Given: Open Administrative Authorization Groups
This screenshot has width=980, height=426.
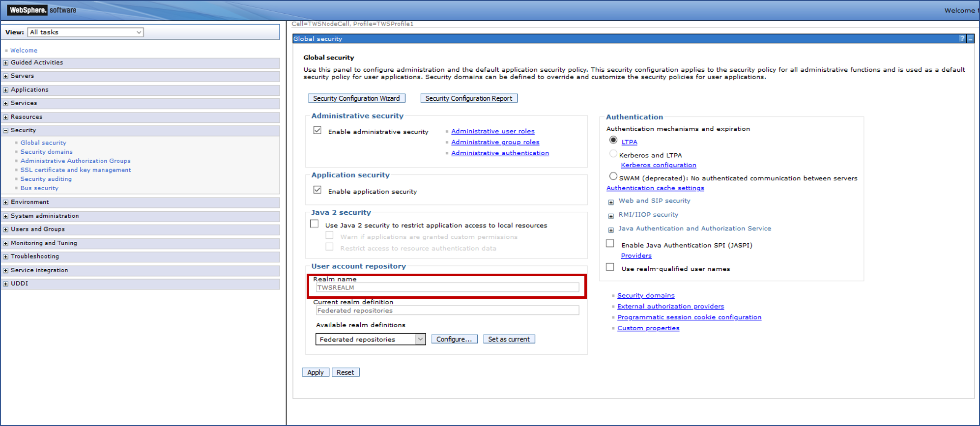Looking at the screenshot, I should [76, 161].
